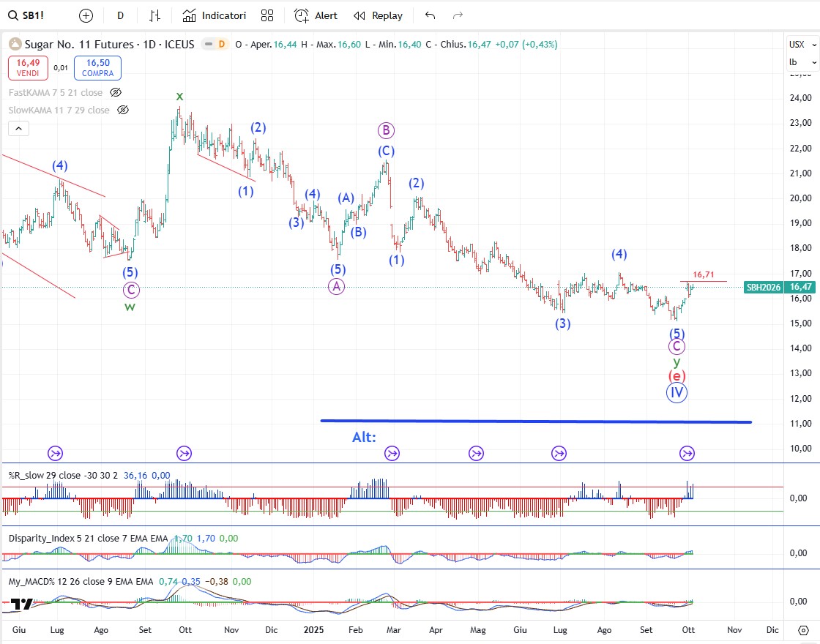Click SBH2026 price label
Viewport: 820px width, 644px height.
pos(763,287)
